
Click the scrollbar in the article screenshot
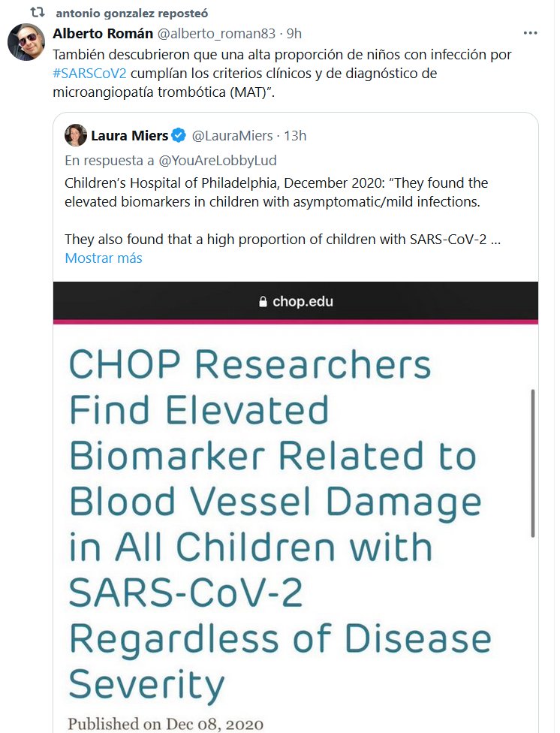pyautogui.click(x=533, y=462)
